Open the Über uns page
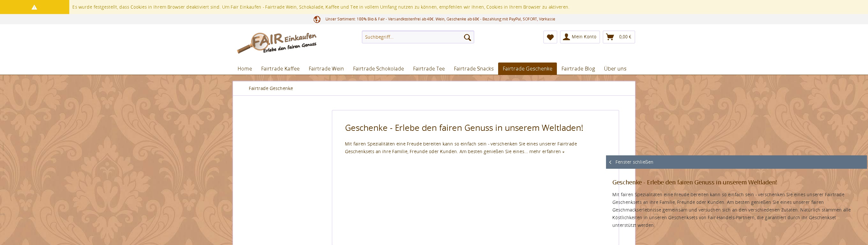Image resolution: width=868 pixels, height=245 pixels. click(615, 69)
